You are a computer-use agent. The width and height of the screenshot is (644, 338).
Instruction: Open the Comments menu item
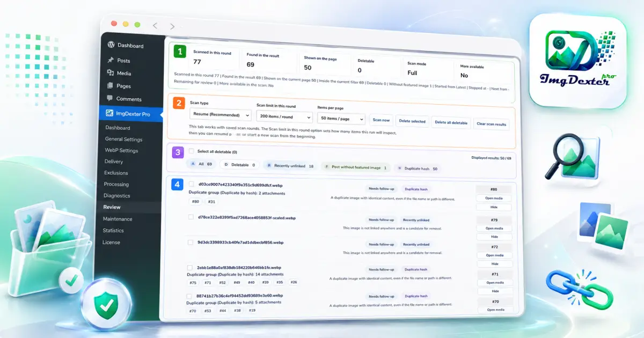tap(129, 99)
